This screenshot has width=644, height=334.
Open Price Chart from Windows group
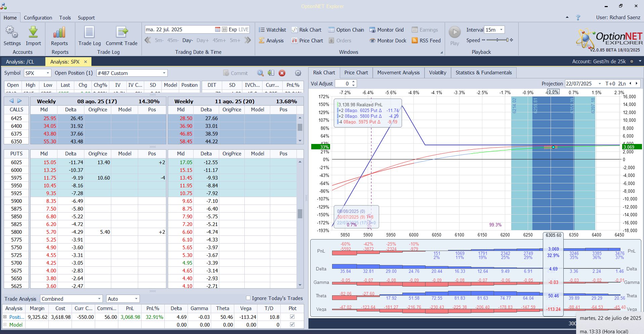point(307,41)
